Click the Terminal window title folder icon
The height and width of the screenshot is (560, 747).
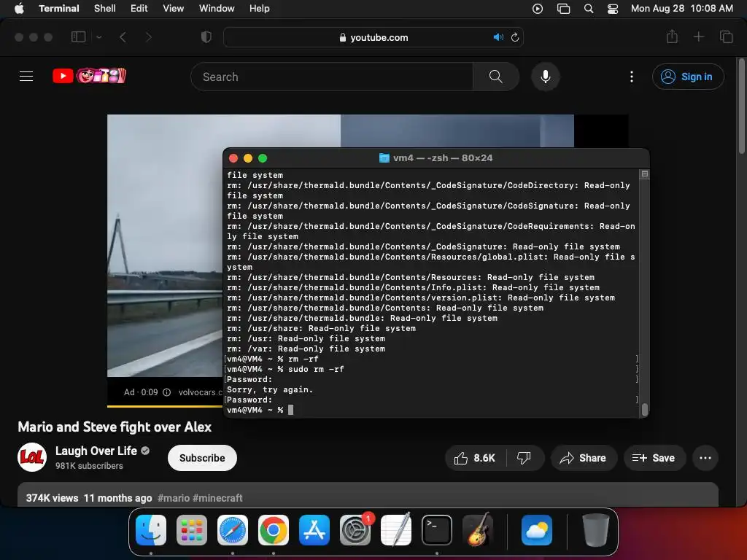pyautogui.click(x=384, y=158)
